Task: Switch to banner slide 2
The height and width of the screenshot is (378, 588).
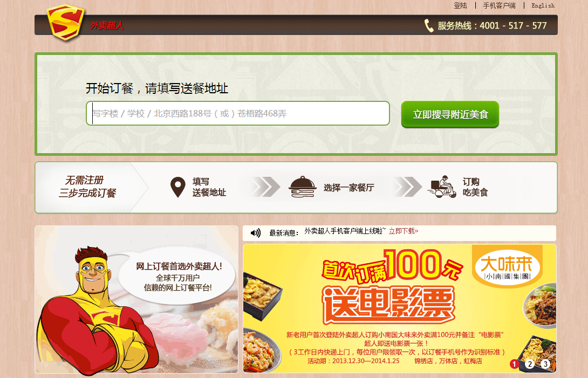Action: click(x=530, y=364)
